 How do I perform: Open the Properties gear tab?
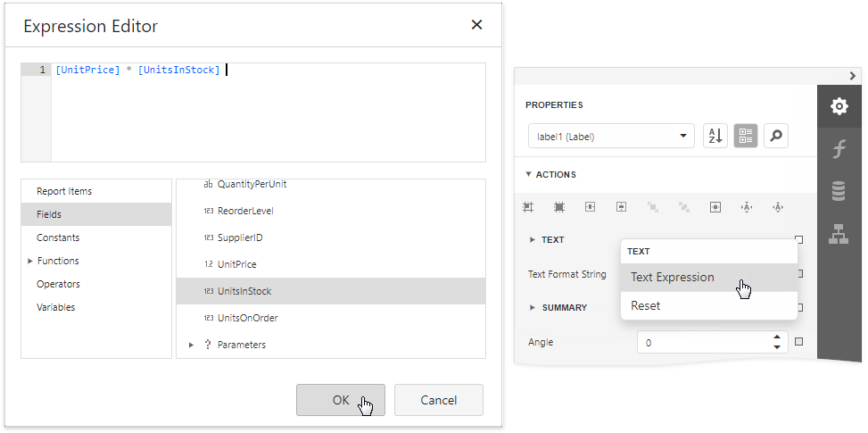pyautogui.click(x=839, y=106)
